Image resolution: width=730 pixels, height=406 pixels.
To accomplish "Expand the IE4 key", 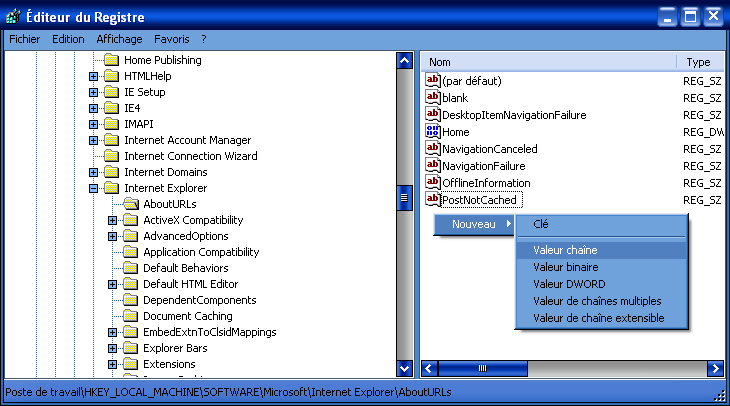I will [94, 108].
